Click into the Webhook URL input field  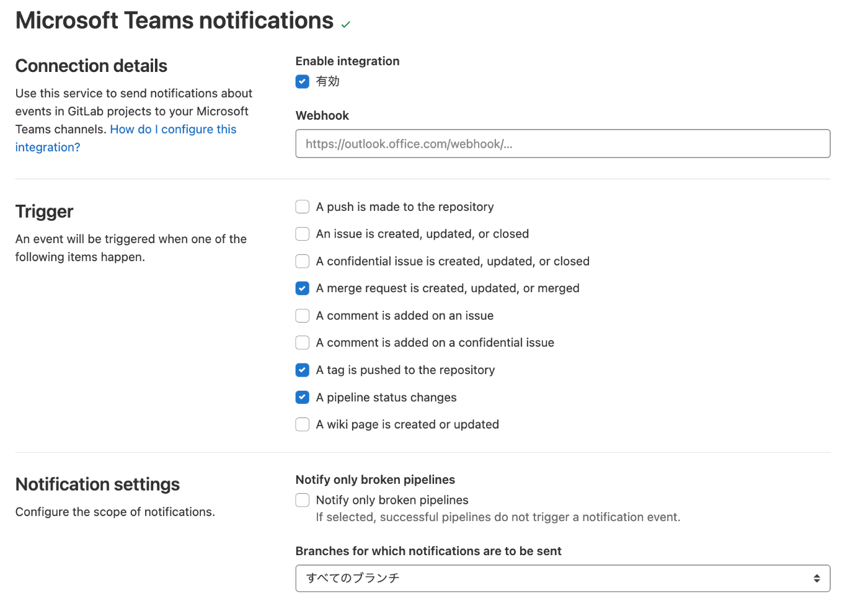(x=563, y=143)
